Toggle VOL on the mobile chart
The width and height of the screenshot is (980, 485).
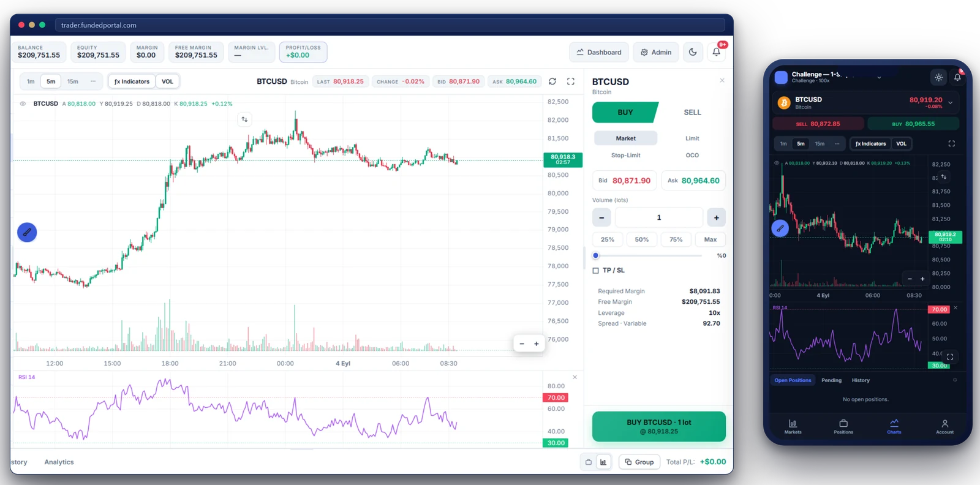tap(901, 144)
